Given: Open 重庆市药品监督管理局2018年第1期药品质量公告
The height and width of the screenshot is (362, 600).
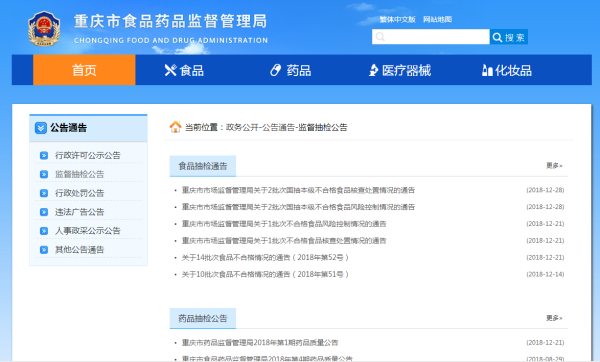Looking at the screenshot, I should coord(260,342).
